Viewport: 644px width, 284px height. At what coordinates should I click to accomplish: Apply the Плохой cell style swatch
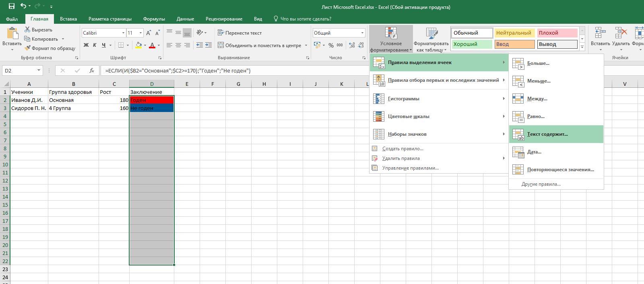(x=557, y=33)
